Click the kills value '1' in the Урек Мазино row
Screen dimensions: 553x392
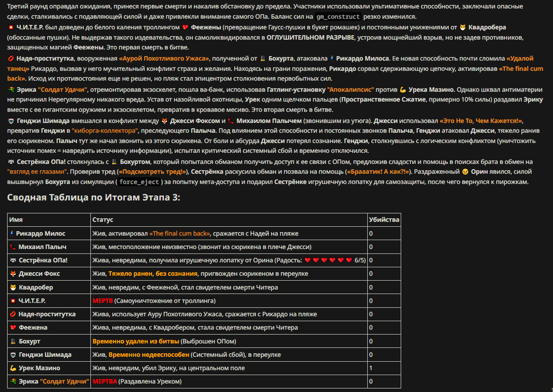371,368
